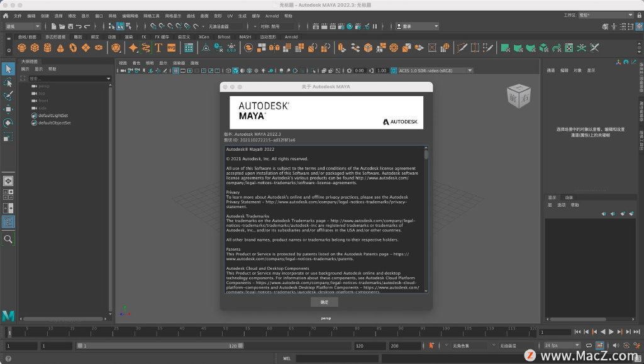Select the Scale tool in Tool Box
Image resolution: width=644 pixels, height=364 pixels.
[x=8, y=136]
